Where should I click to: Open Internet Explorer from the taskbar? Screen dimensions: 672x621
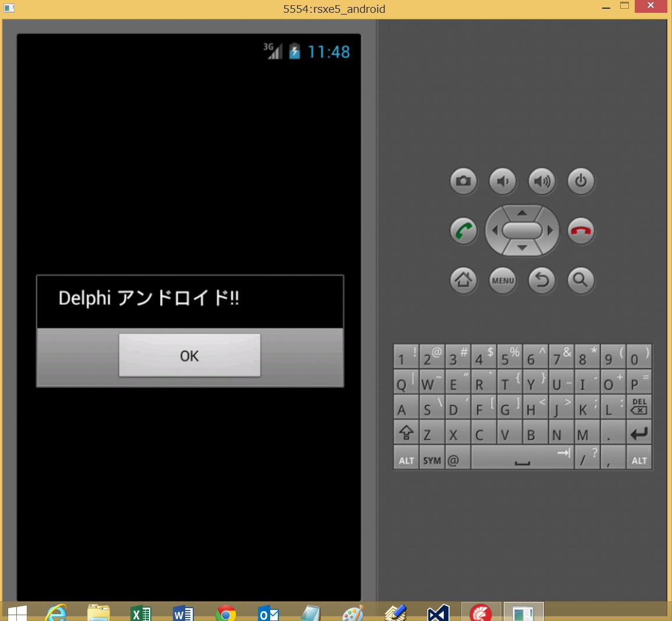(56, 613)
